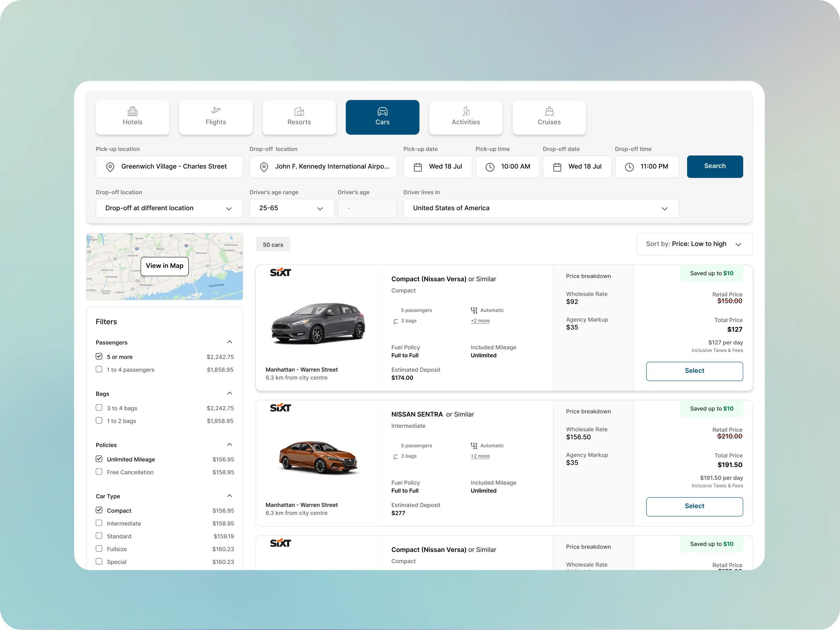Click the SIXT logo on the bottom partial card
The image size is (840, 630).
coord(281,543)
